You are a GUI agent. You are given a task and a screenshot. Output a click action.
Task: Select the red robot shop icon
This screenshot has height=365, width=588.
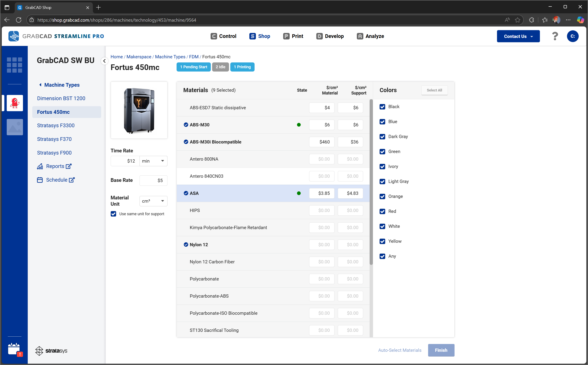(x=15, y=103)
